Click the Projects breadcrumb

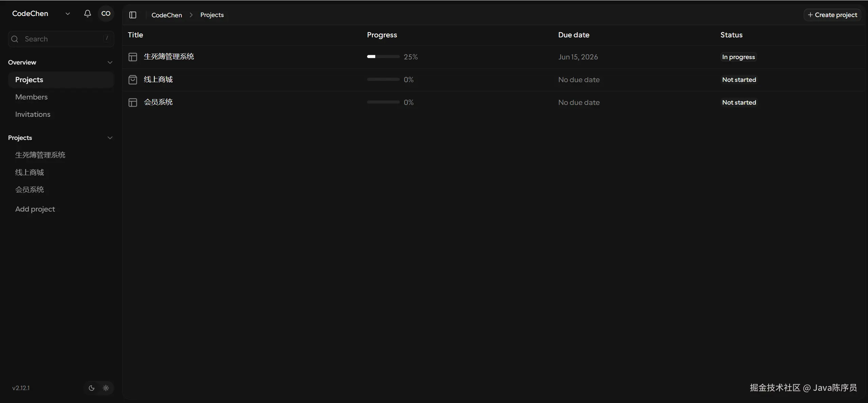212,15
